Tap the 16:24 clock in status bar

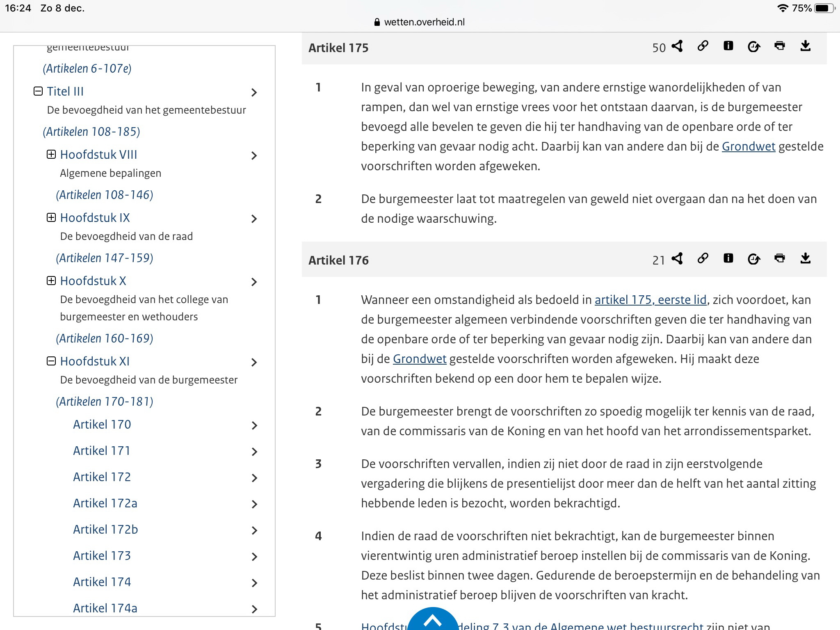point(18,8)
